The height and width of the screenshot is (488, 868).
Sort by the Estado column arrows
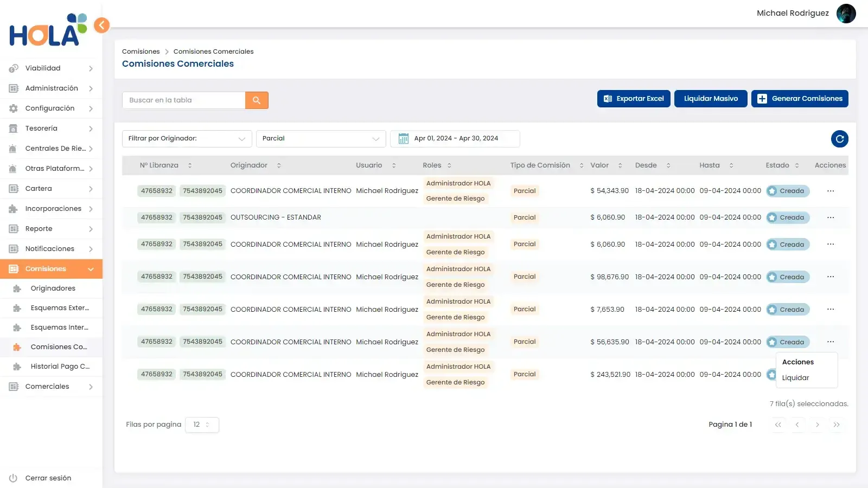coord(797,165)
